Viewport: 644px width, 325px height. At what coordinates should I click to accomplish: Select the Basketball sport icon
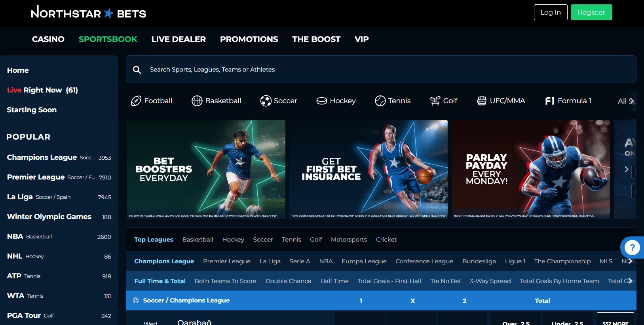[197, 101]
